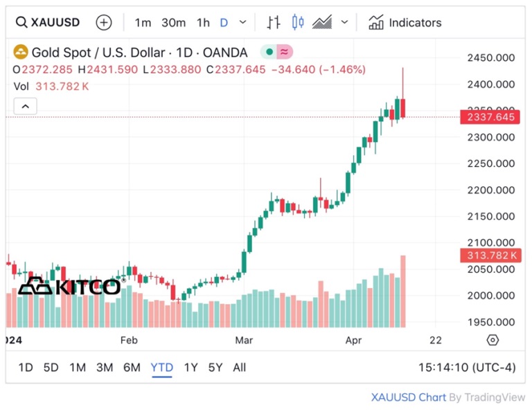
Task: Open the XAUUSD Chart link
Action: (408, 398)
